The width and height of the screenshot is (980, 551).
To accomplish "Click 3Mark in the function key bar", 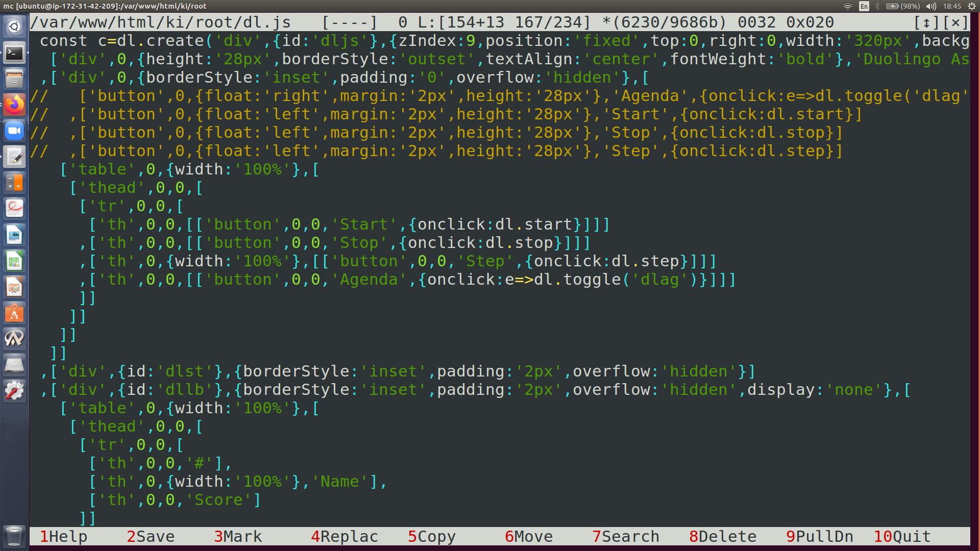I will (x=238, y=537).
